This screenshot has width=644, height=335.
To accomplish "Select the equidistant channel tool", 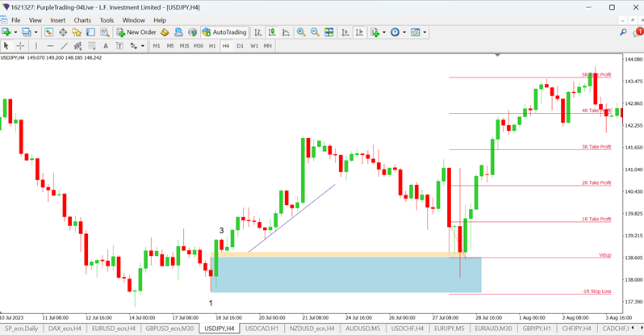I will point(77,46).
